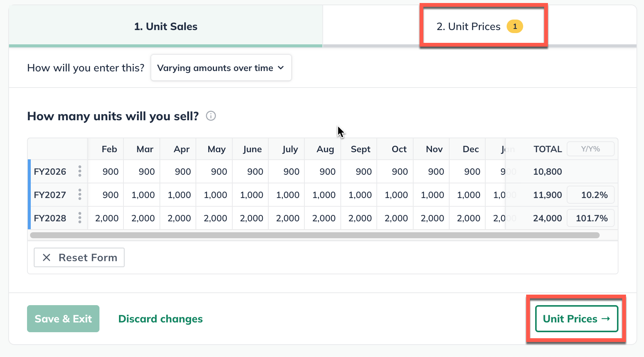
Task: Open FY2027 row three-dot menu
Action: (80, 195)
